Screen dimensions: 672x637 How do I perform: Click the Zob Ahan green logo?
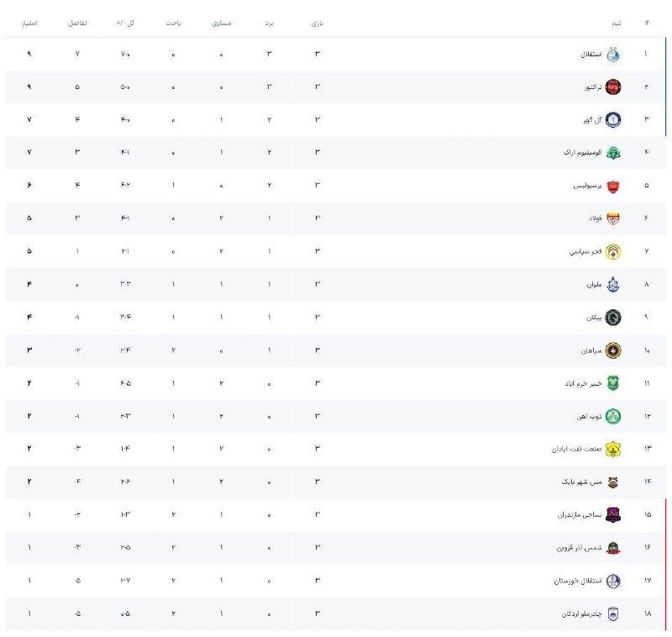[x=613, y=416]
